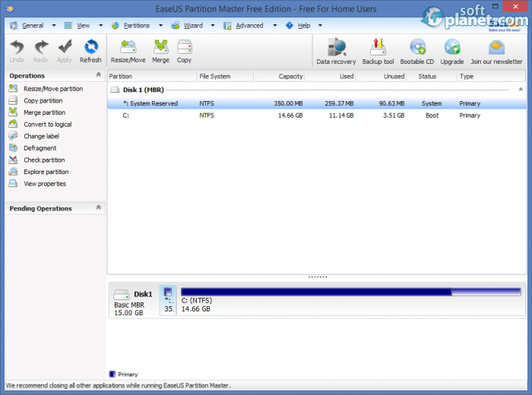
Task: Expand the Advanced dropdown arrow
Action: 275,25
